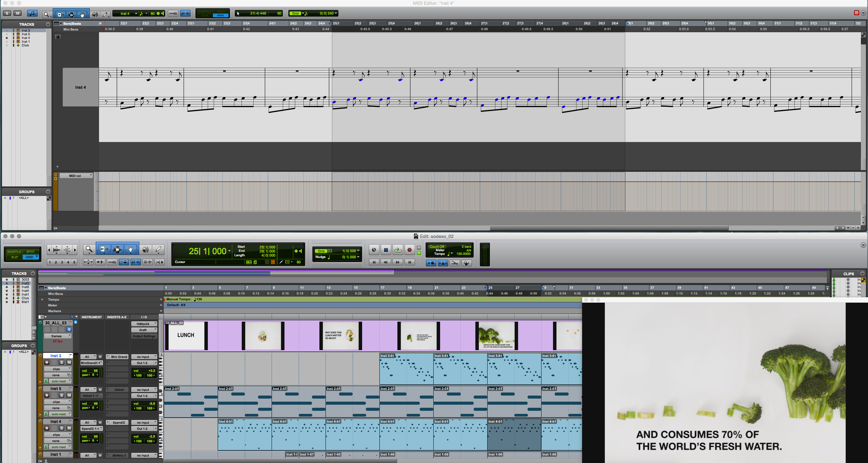Viewport: 868px width, 463px height.
Task: Select zoom preset 5 button
Action: (x=74, y=262)
